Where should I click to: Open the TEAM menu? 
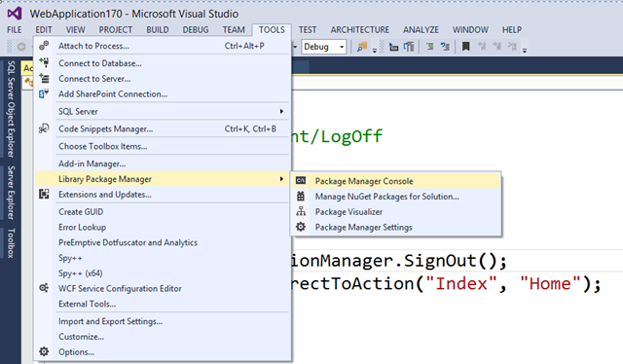coord(234,30)
